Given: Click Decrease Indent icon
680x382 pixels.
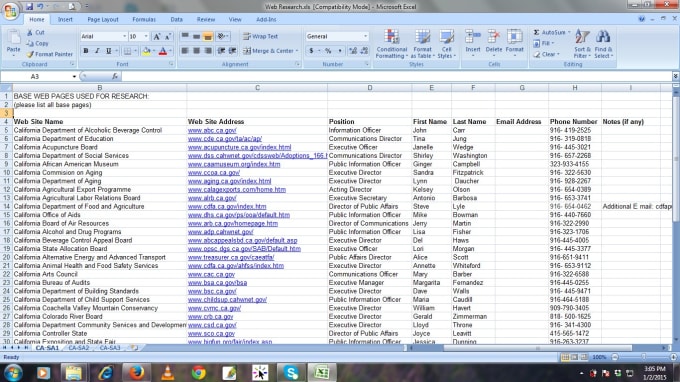Looking at the screenshot, I should click(221, 51).
